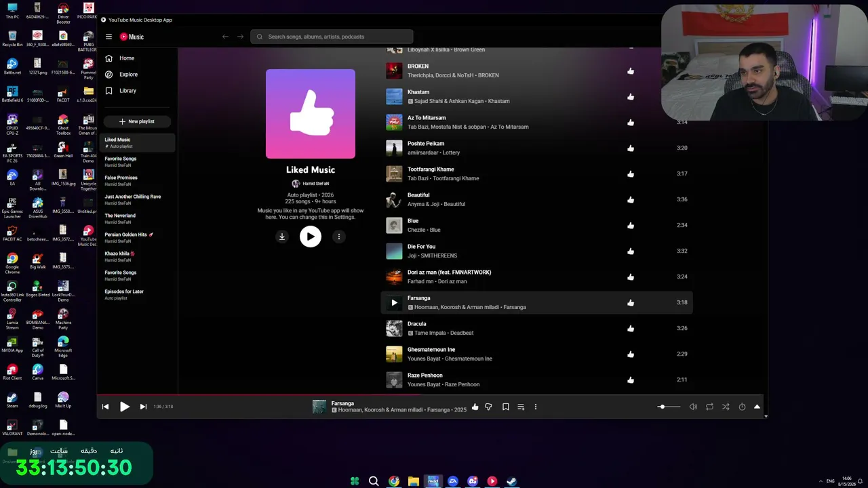Adjust the volume slider
This screenshot has height=488, width=868.
pyautogui.click(x=669, y=407)
